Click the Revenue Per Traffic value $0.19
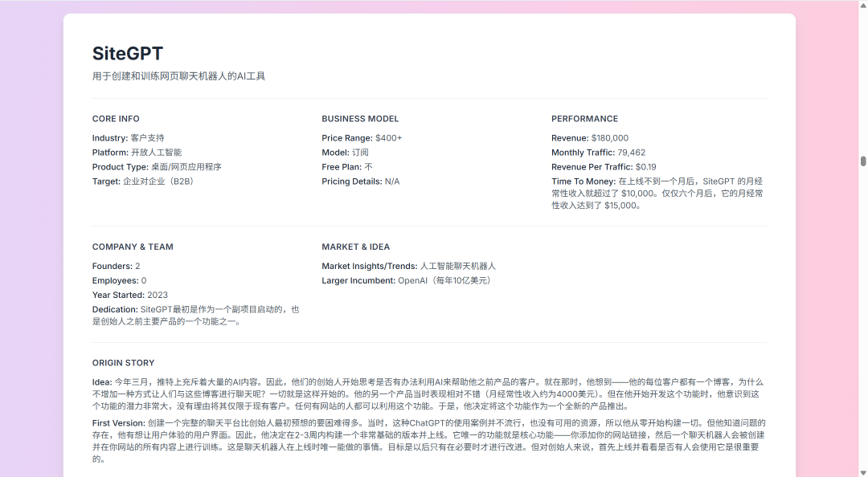This screenshot has height=477, width=868. (645, 166)
